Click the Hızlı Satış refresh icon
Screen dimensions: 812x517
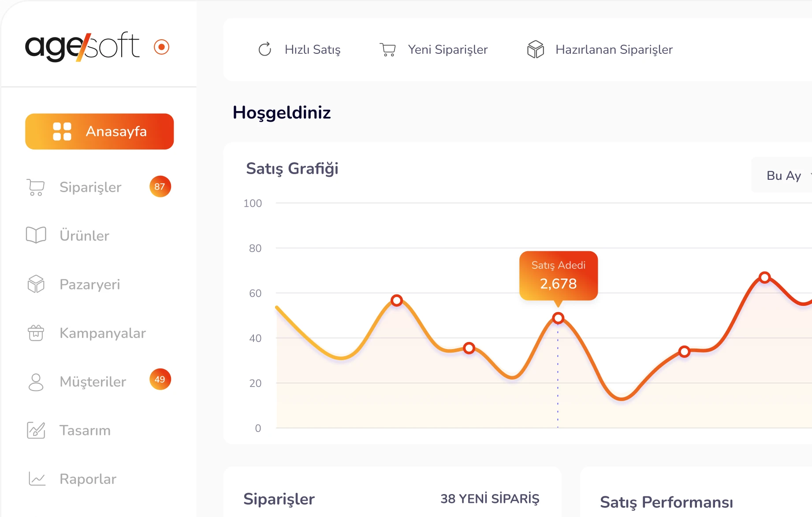[x=264, y=49]
